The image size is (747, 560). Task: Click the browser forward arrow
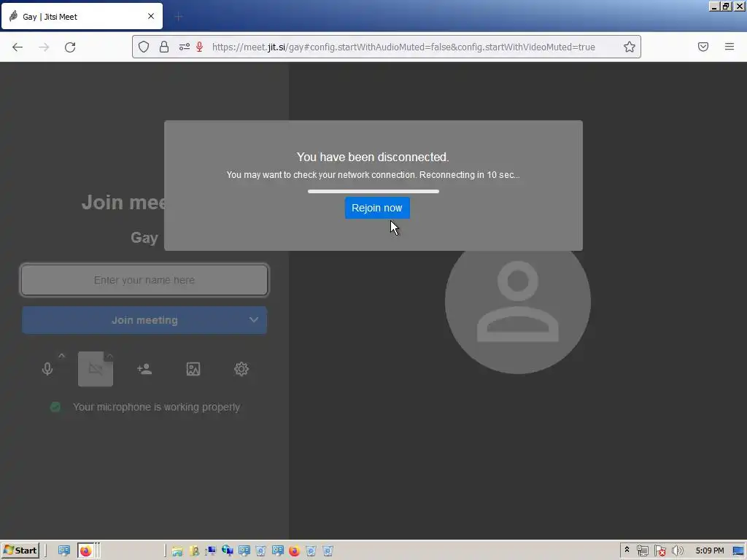pos(44,47)
